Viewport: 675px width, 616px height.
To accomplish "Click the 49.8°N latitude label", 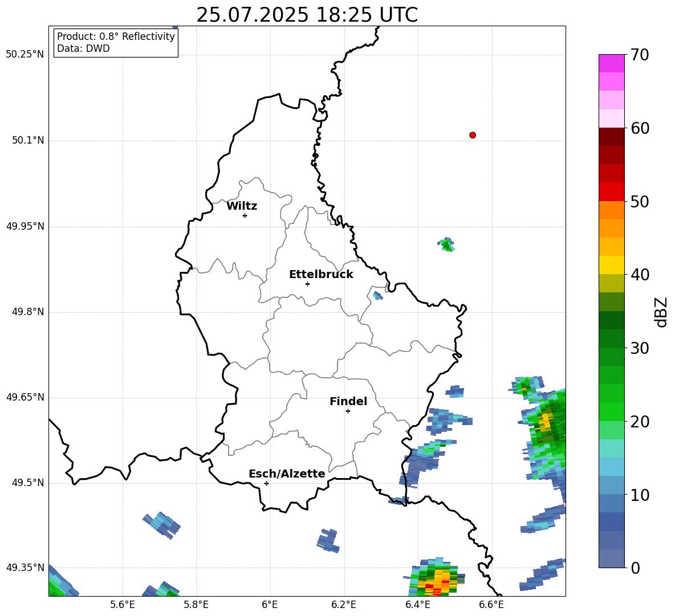I will pos(28,312).
